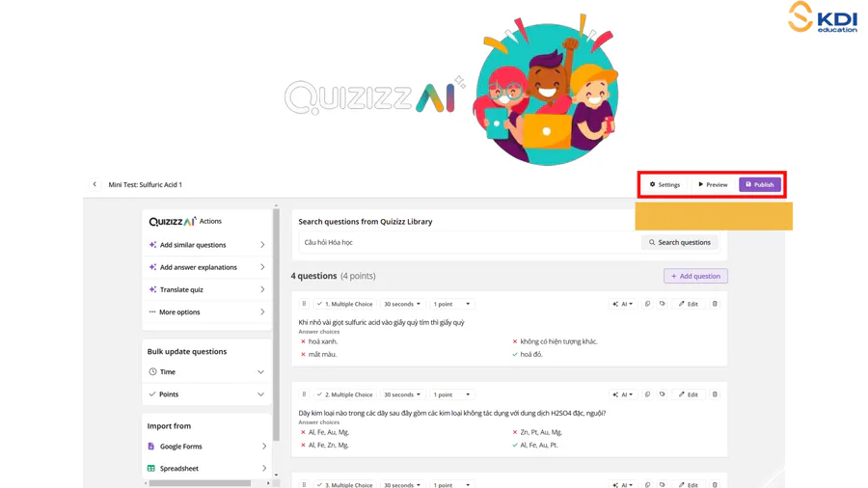Click the back arrow beside quiz title
Viewport: 868px width, 488px height.
point(95,184)
